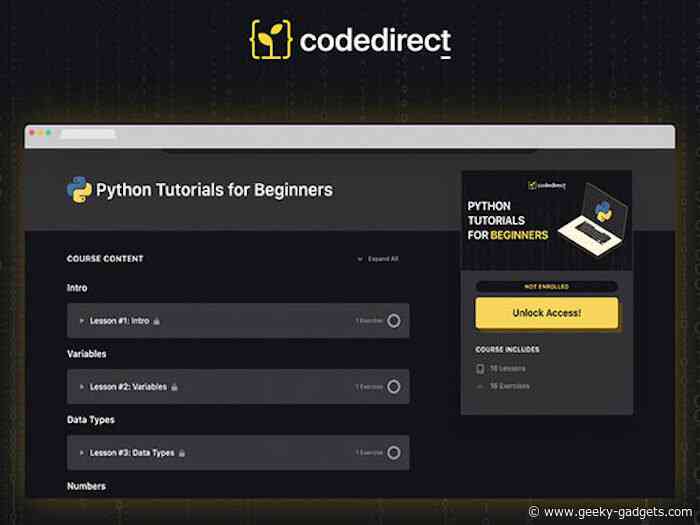700x525 pixels.
Task: Click the Intro section label
Action: coord(77,288)
